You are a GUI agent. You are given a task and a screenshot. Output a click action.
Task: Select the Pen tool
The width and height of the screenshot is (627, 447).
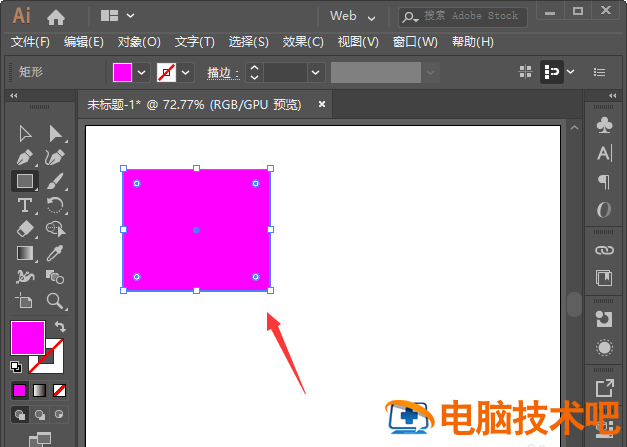click(x=25, y=158)
